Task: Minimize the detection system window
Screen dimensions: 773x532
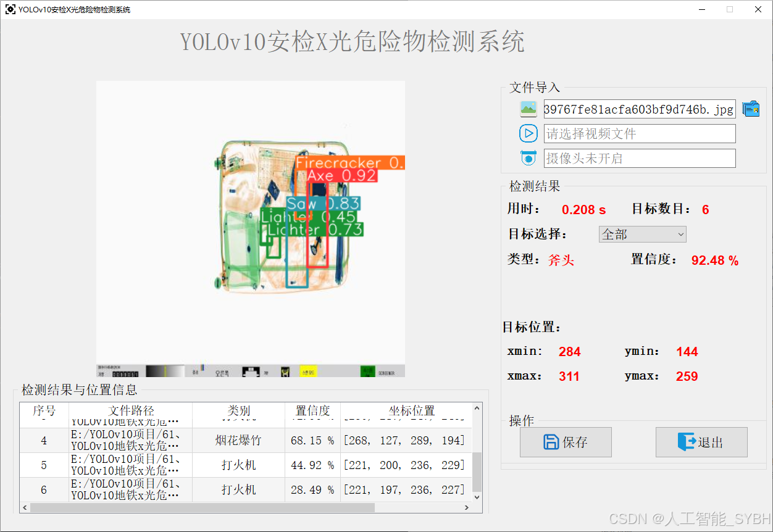Action: tap(702, 9)
